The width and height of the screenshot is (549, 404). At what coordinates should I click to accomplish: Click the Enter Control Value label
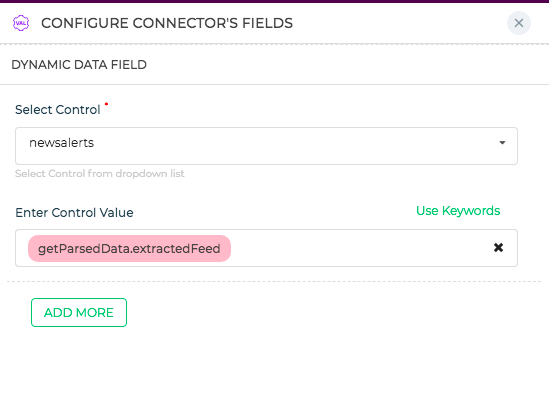(74, 213)
